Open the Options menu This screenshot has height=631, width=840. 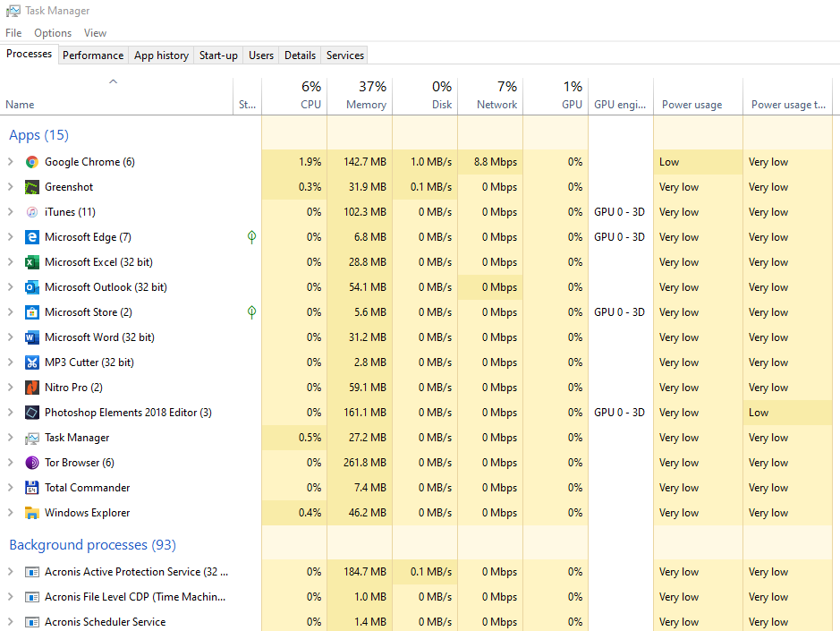[x=53, y=33]
